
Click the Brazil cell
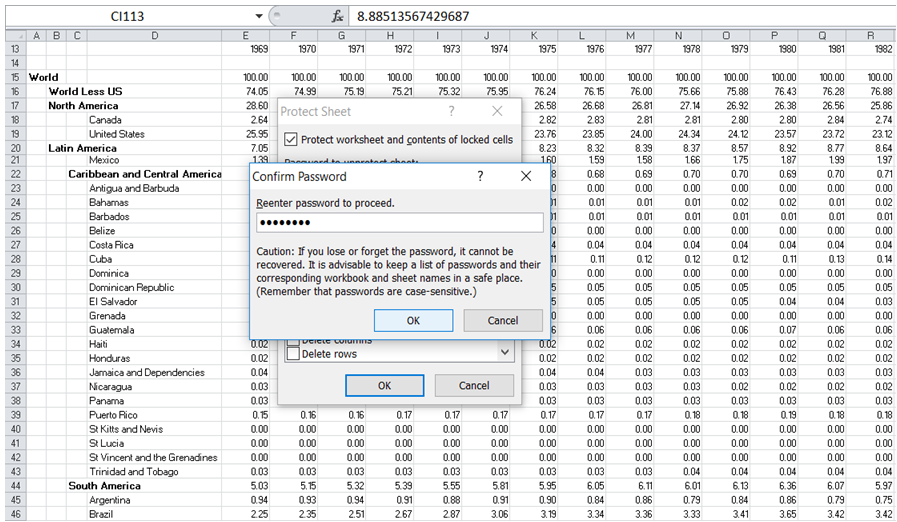[101, 514]
